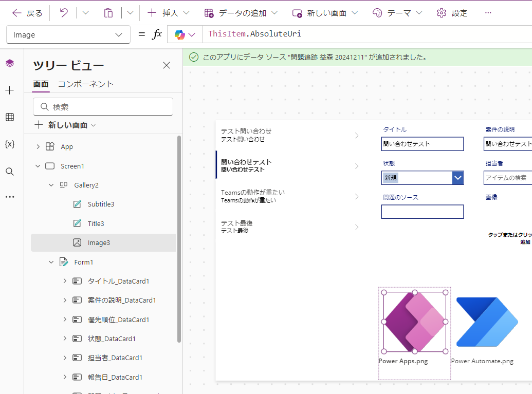532x394 pixels.
Task: Open the テーマ (Theme) menu
Action: 397,13
